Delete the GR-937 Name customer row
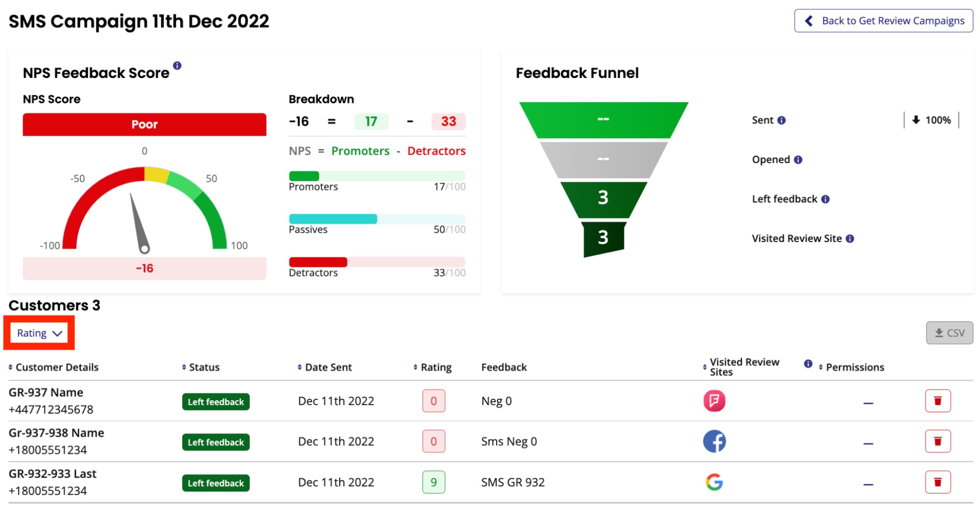The image size is (980, 512). [937, 401]
